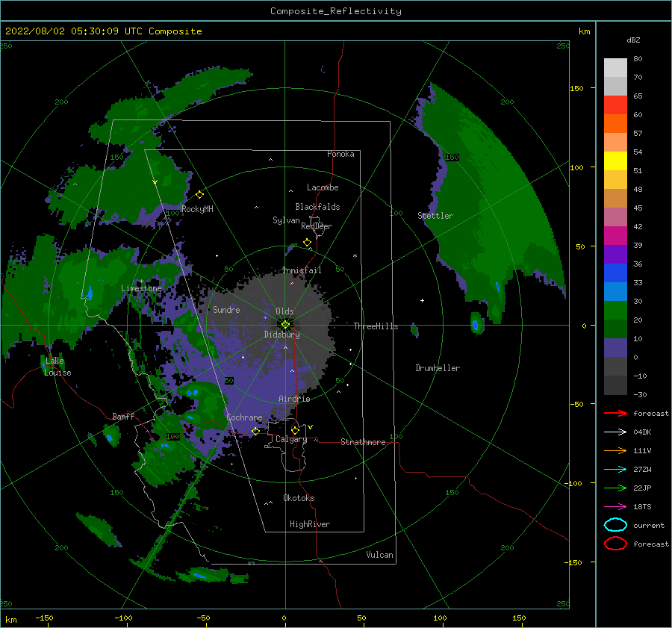Viewport: 672px width, 628px height.
Task: Click the red forecast ellipse icon
Action: click(615, 544)
